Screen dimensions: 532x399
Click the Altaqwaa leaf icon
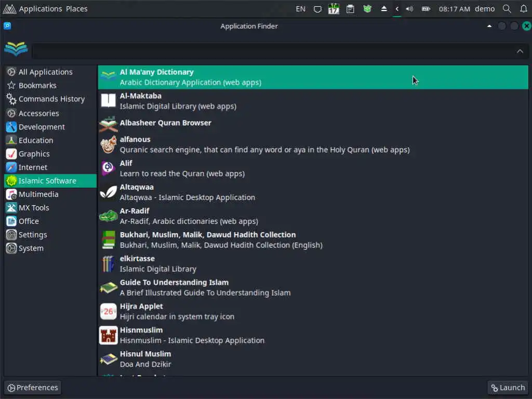[108, 192]
